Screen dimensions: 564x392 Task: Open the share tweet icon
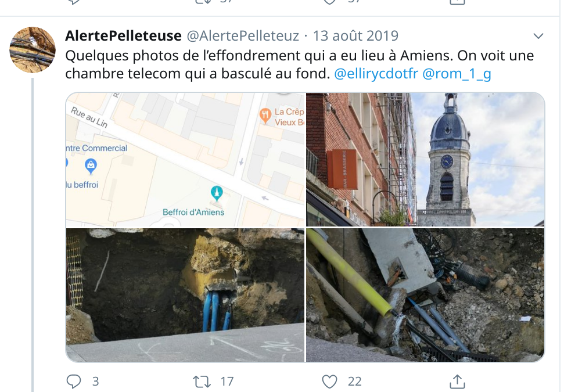pyautogui.click(x=457, y=381)
